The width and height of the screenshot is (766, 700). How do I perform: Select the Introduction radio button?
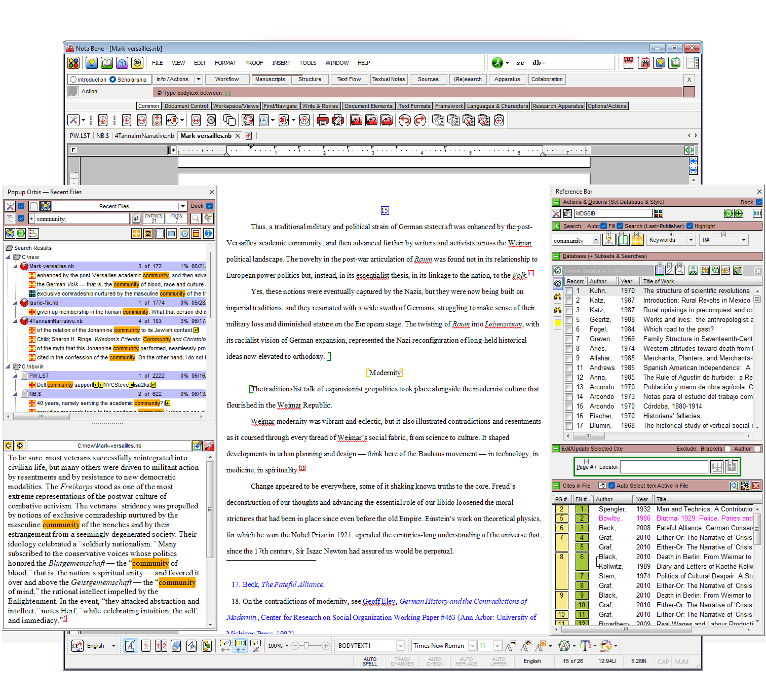coord(73,80)
